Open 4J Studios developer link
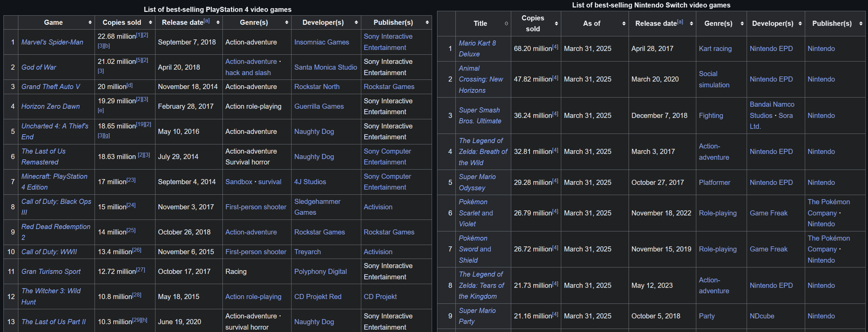Viewport: 868px width, 332px height. tap(310, 182)
